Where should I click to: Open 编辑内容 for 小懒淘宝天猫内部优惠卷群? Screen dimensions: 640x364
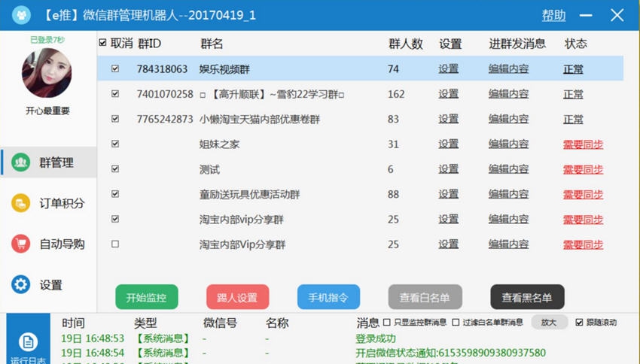508,119
